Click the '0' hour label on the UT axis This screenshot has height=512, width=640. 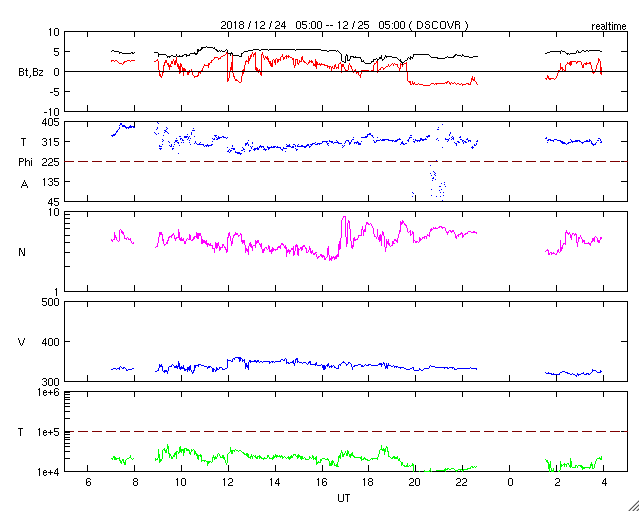pyautogui.click(x=510, y=483)
